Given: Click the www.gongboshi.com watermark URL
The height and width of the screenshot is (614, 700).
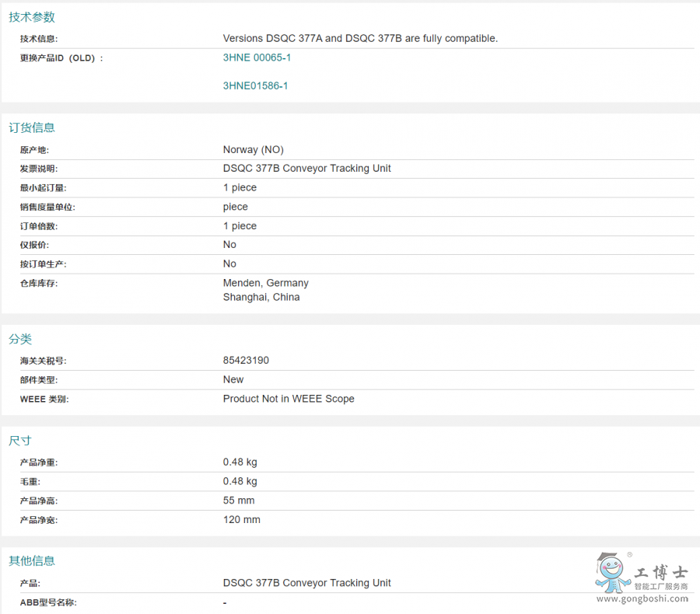Looking at the screenshot, I should (x=642, y=598).
